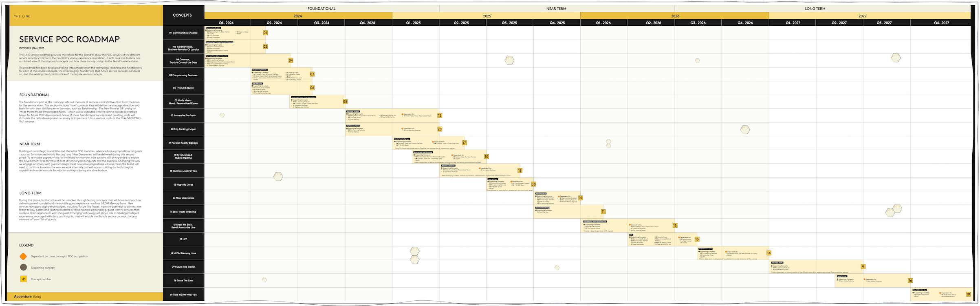Click the NEAR TERM section heading in left panel

coord(30,144)
